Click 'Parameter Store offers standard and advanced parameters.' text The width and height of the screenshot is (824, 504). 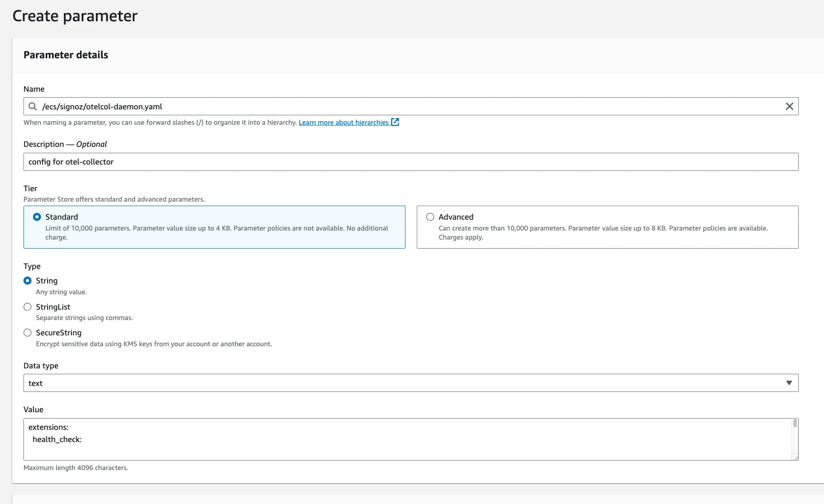pyautogui.click(x=114, y=199)
